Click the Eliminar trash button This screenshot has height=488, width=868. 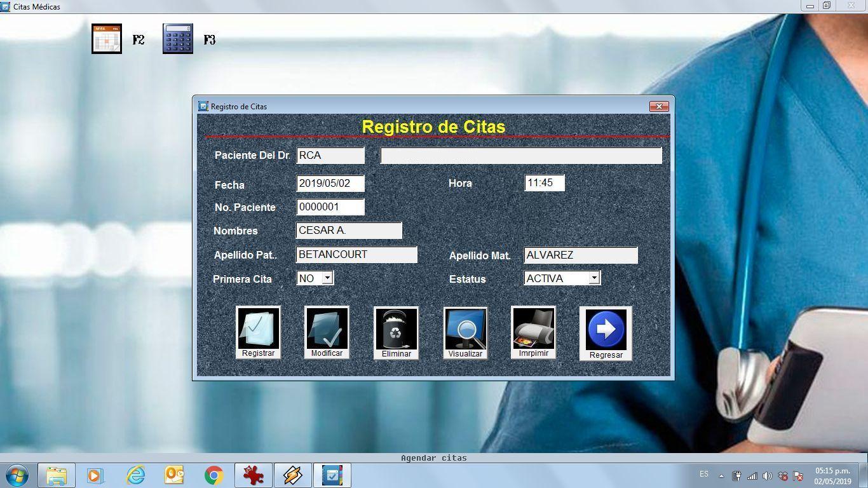[396, 333]
